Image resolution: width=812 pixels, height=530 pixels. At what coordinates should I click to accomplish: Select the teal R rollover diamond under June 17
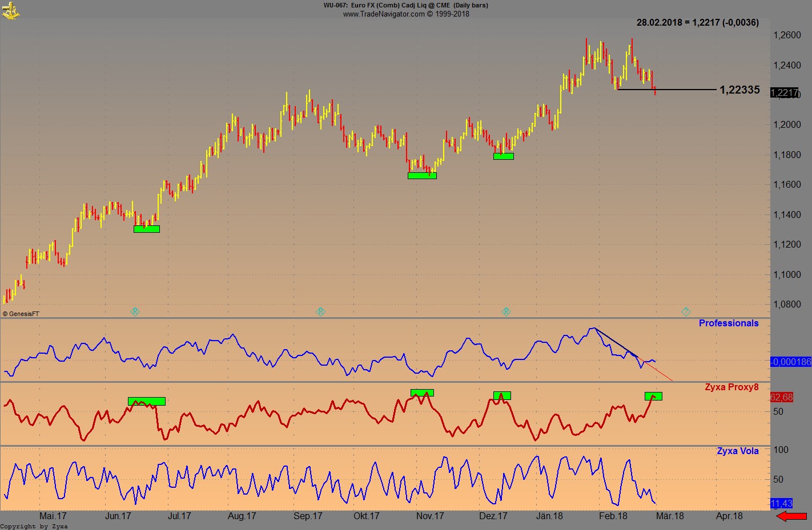point(135,311)
